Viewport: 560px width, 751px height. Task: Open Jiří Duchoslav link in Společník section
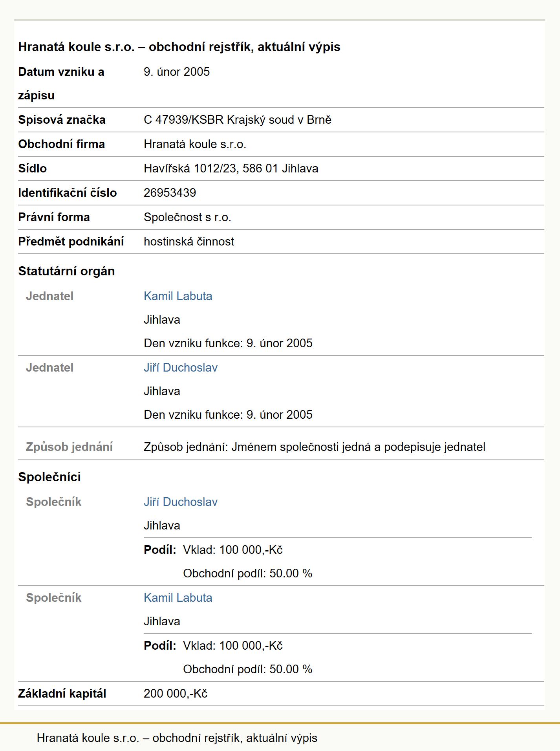(181, 502)
